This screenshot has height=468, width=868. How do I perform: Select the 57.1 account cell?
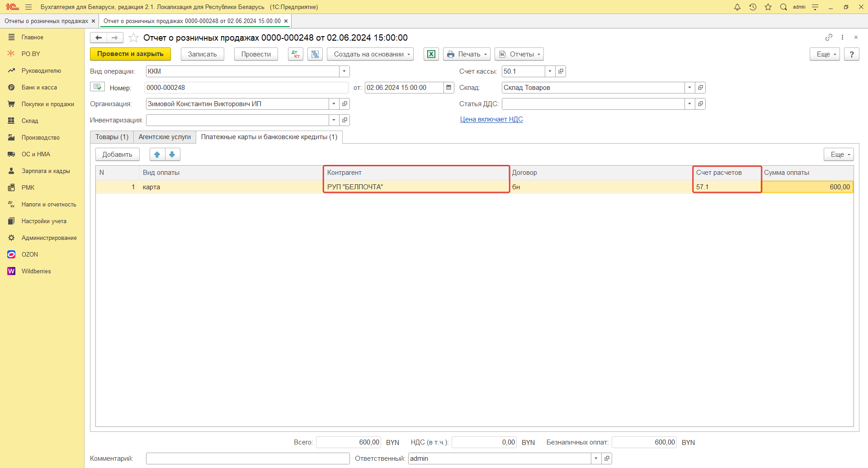727,187
